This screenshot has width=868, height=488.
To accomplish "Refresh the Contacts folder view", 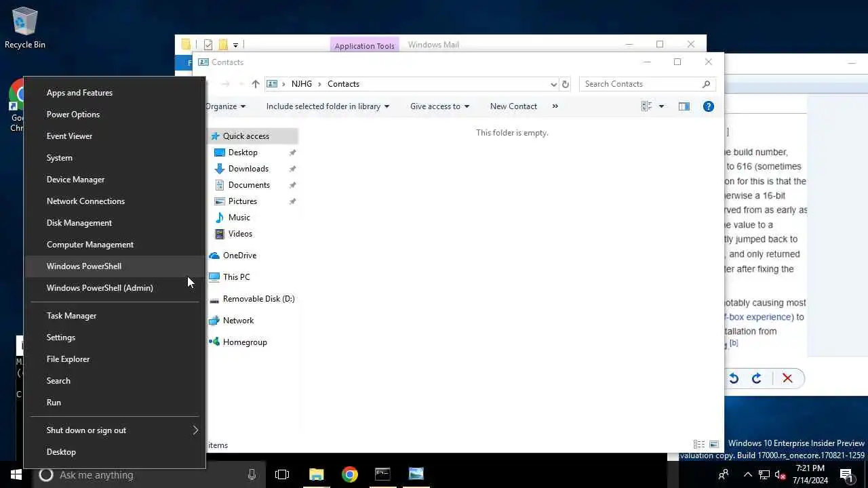I will pyautogui.click(x=566, y=84).
